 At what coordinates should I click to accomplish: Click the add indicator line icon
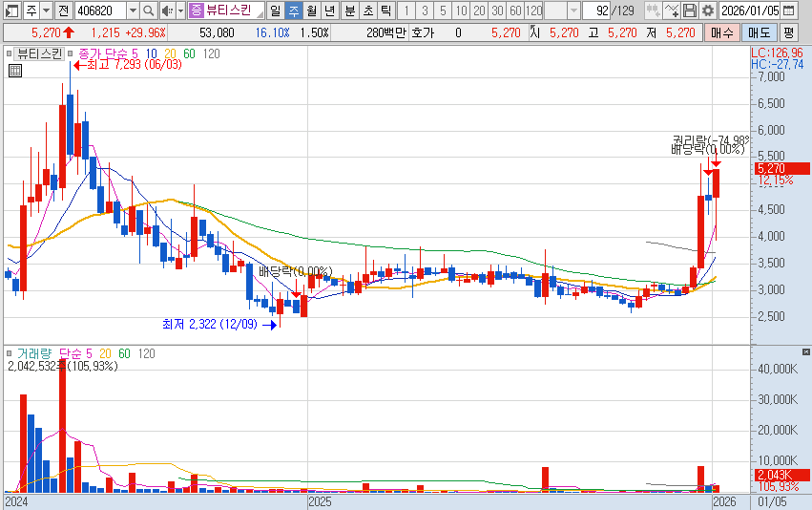click(x=671, y=11)
